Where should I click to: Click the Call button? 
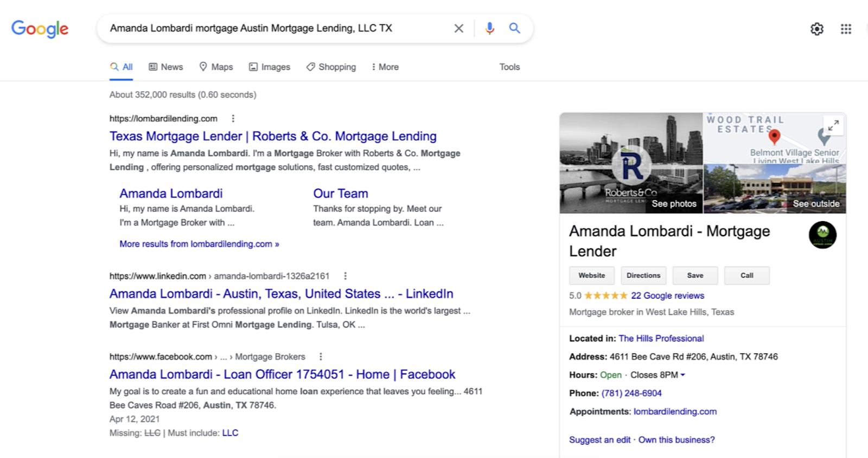(747, 275)
